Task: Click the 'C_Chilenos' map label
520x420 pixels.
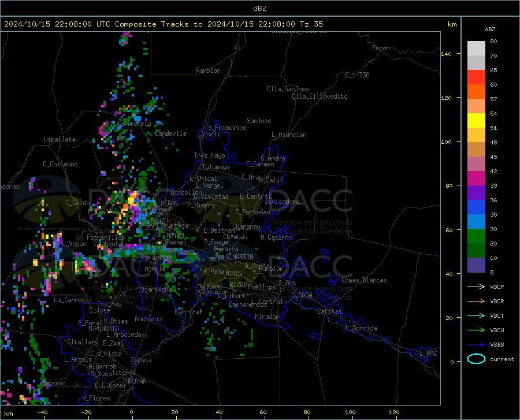Action: (x=60, y=165)
